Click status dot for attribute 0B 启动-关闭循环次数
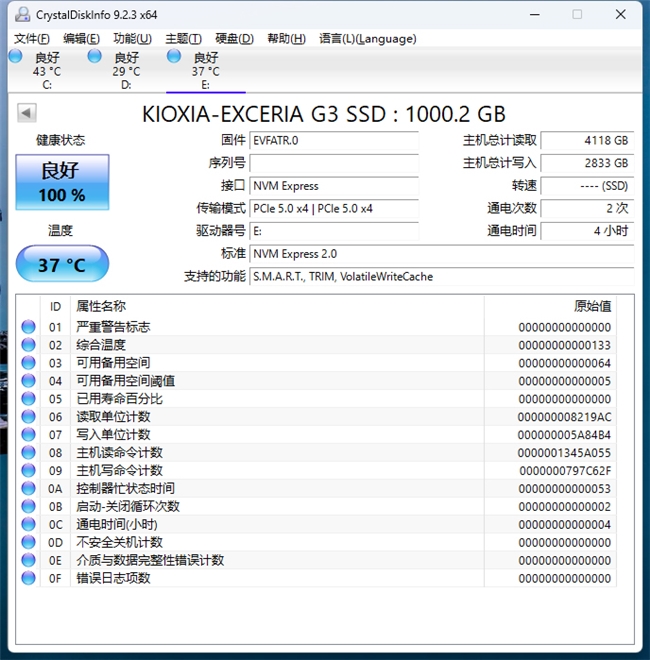Viewport: 650px width, 660px height. point(28,506)
